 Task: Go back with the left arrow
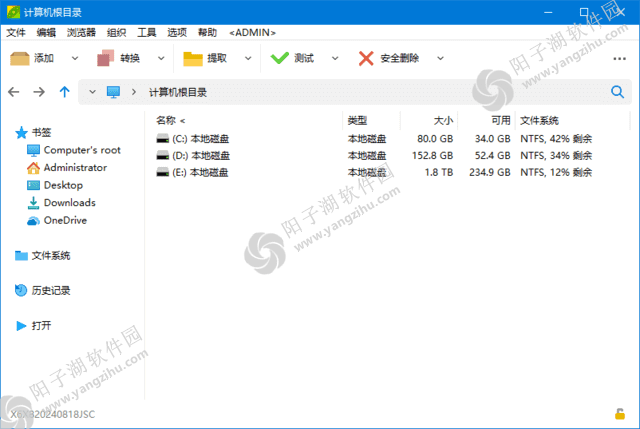13,92
